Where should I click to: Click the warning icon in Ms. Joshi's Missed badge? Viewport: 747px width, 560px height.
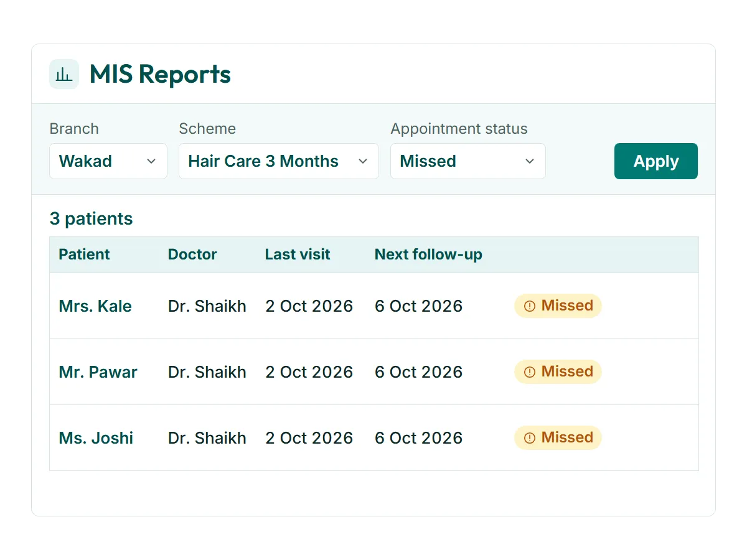(x=530, y=437)
